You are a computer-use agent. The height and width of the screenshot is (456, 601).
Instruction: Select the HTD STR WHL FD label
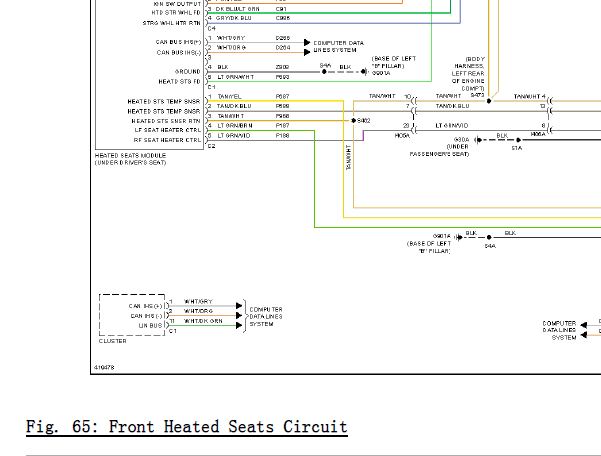point(176,13)
